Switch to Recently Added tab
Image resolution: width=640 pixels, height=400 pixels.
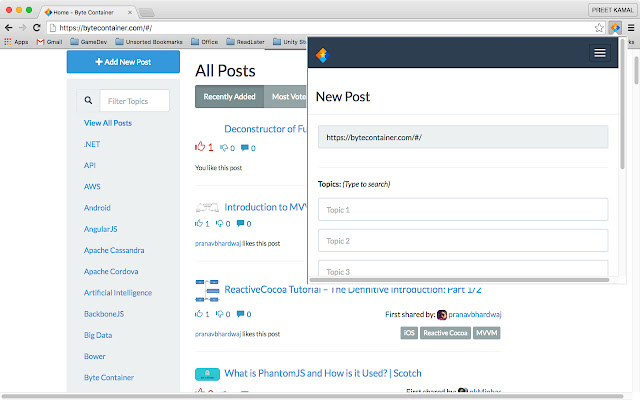coord(229,97)
